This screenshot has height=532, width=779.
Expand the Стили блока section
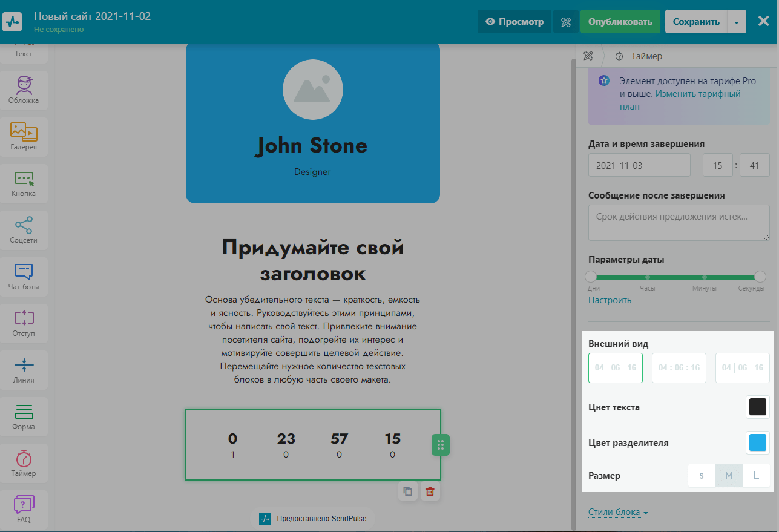point(618,512)
